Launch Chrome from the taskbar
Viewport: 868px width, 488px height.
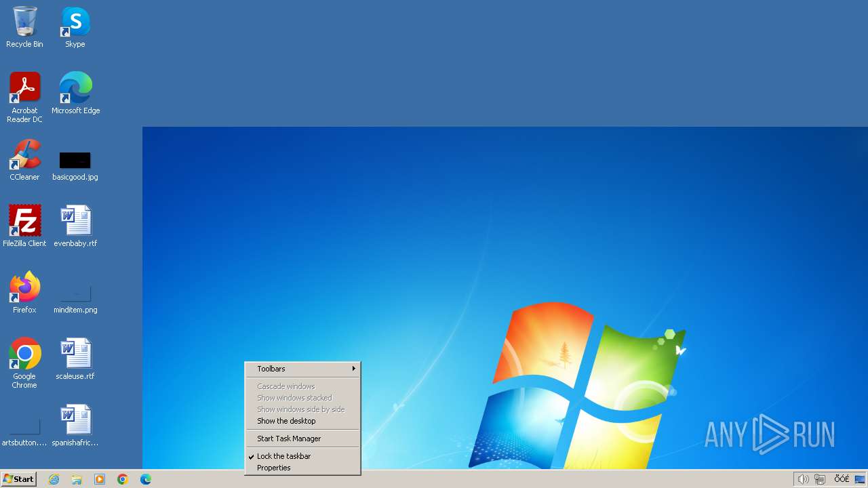pos(123,479)
